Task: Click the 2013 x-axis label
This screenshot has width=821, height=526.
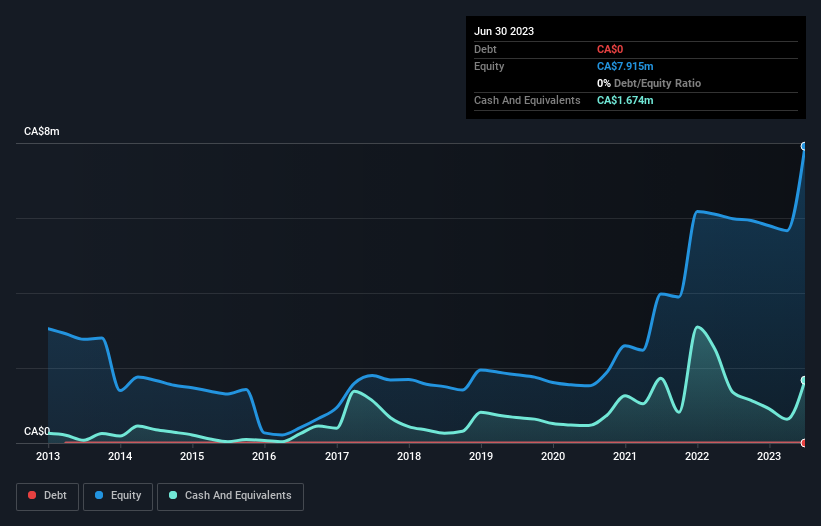Action: 48,456
